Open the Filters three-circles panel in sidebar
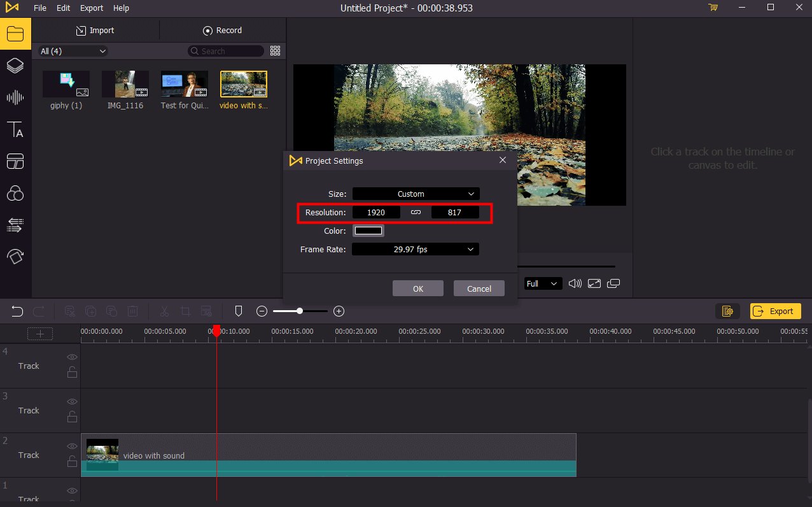Viewport: 812px width, 507px height. pos(15,193)
